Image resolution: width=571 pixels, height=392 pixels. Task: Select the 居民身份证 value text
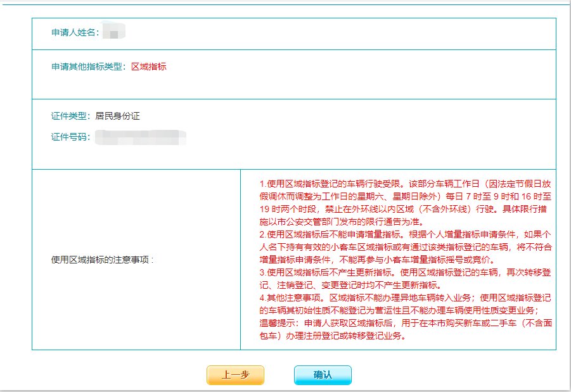pyautogui.click(x=117, y=117)
